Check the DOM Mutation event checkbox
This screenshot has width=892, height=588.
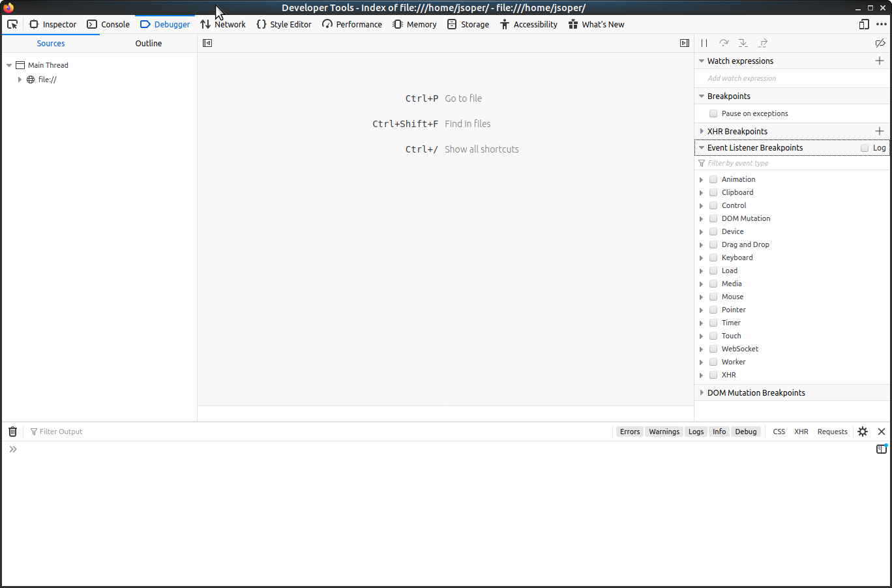tap(713, 218)
